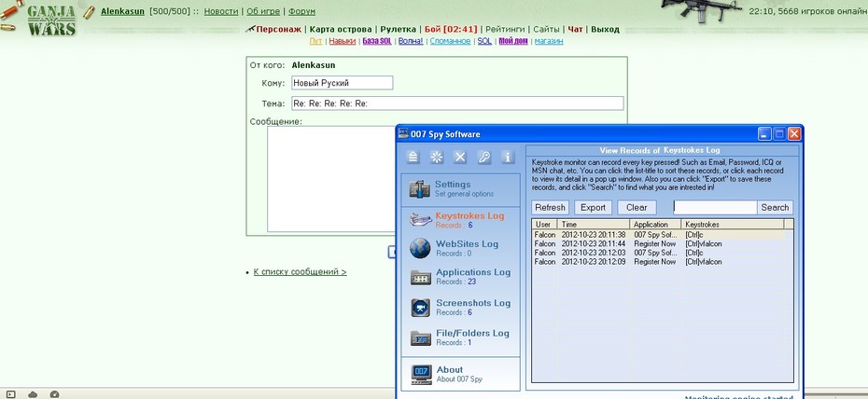Open the Рулетка menu item

(x=398, y=29)
